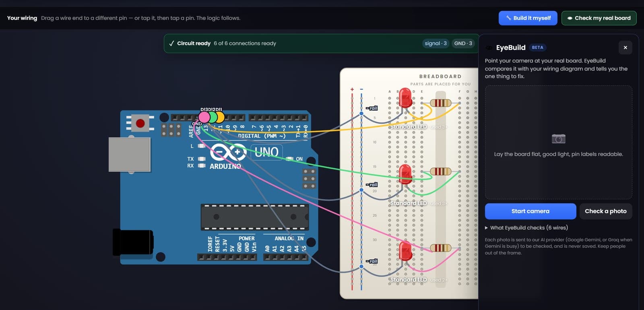Click the 'Your wiring' heading

coord(22,18)
